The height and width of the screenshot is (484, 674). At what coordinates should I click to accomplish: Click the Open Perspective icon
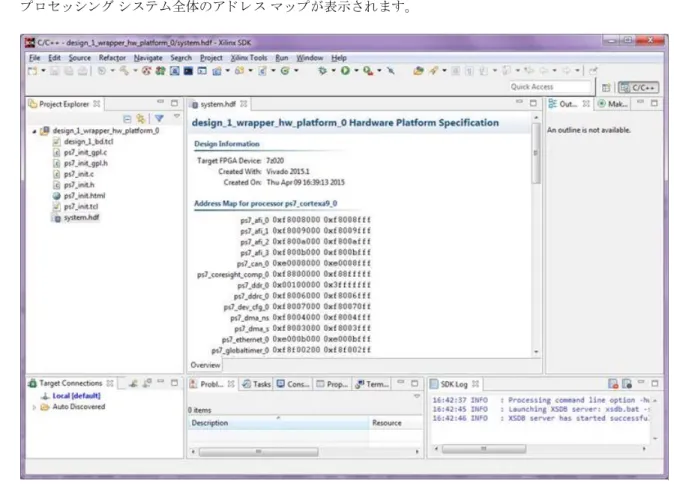tap(606, 88)
